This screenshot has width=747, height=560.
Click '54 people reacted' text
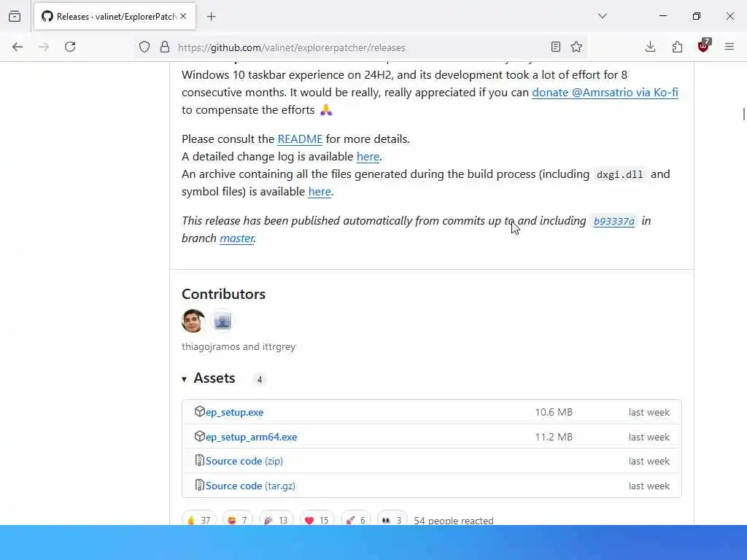(x=454, y=521)
